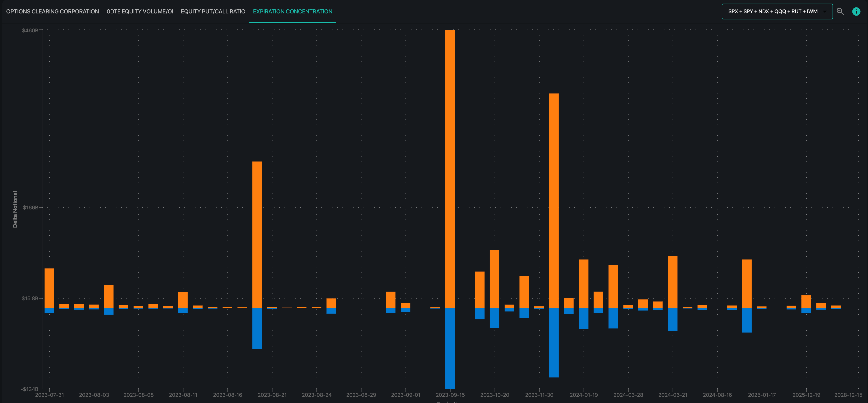Click the $166B y-axis label
This screenshot has width=868, height=403.
30,207
